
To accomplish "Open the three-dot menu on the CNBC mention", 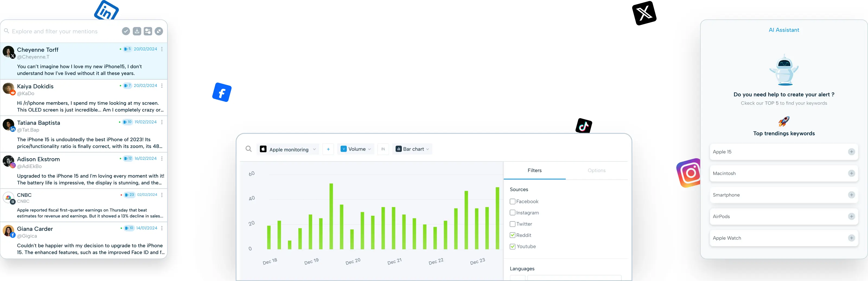I will tap(162, 195).
